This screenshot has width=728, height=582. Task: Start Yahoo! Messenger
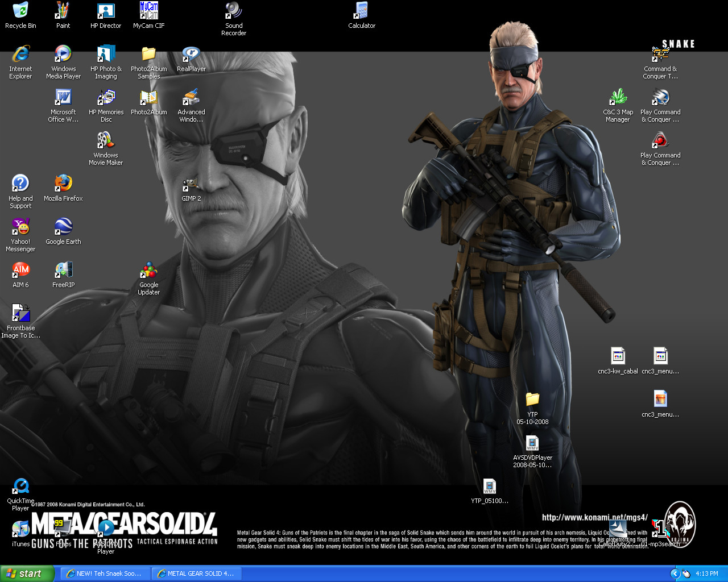tap(20, 227)
